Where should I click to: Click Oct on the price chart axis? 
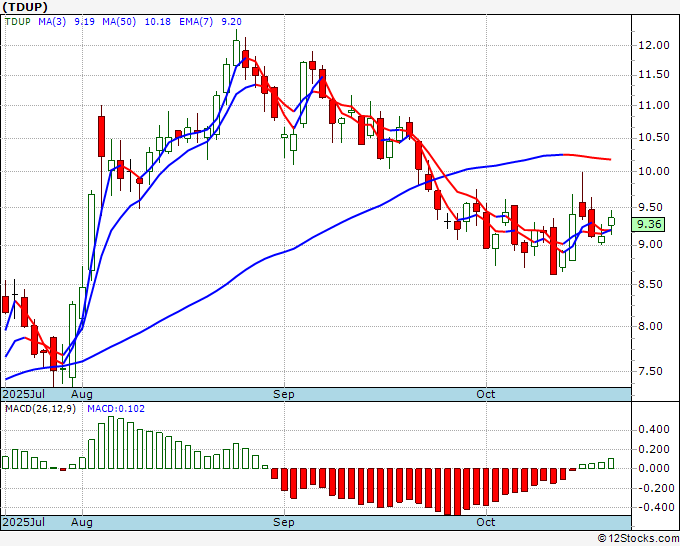coord(485,394)
